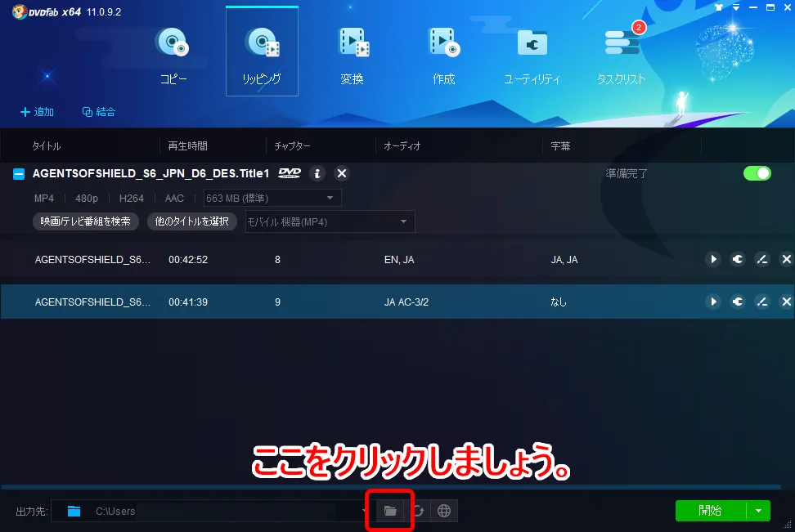This screenshot has width=795, height=532.
Task: Select the EN, JA audio cell
Action: point(399,260)
